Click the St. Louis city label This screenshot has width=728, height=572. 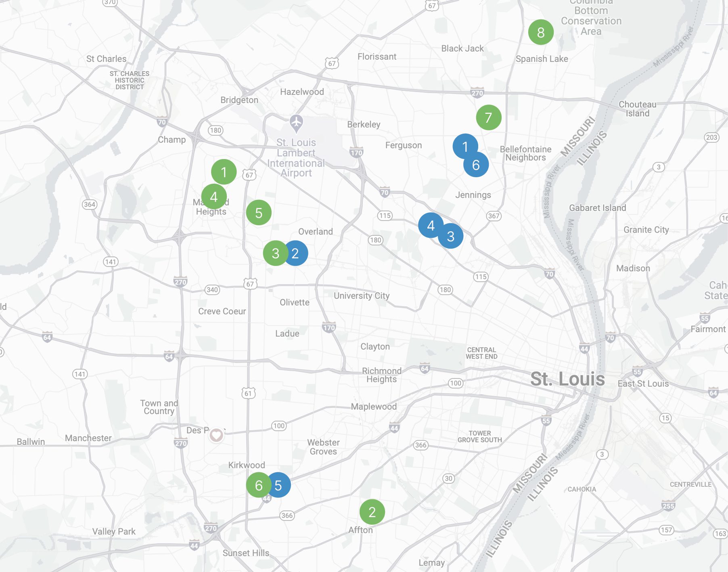[567, 379]
